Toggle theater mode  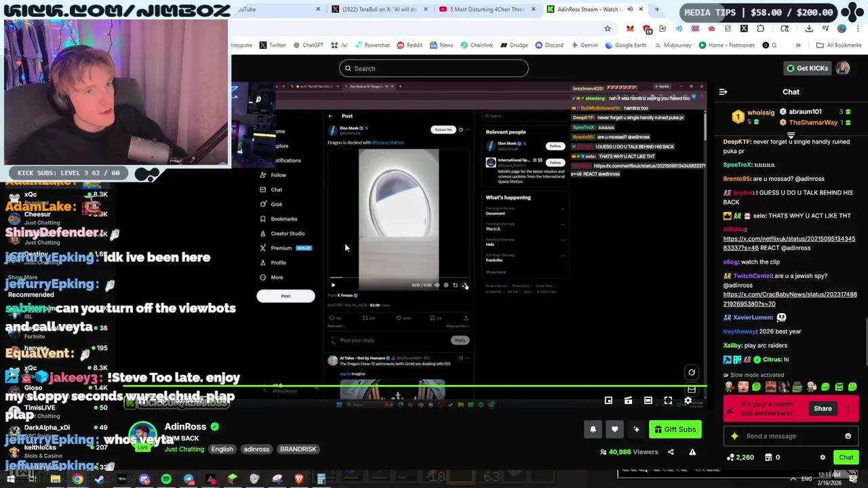coord(648,401)
